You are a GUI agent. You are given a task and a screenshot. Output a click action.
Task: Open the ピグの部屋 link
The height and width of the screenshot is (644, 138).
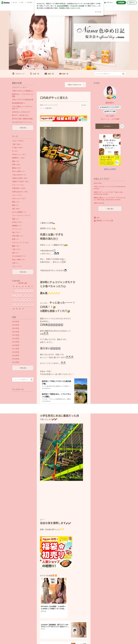115,119
